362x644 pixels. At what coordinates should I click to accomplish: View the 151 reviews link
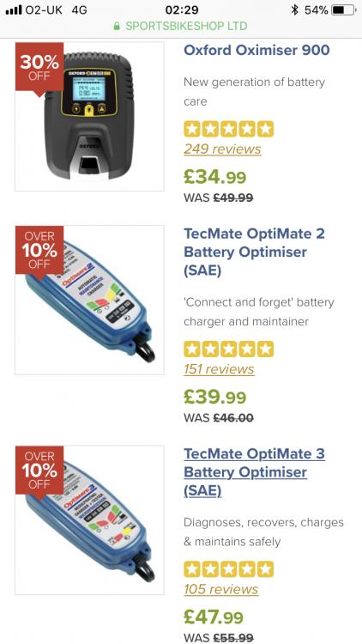point(219,369)
